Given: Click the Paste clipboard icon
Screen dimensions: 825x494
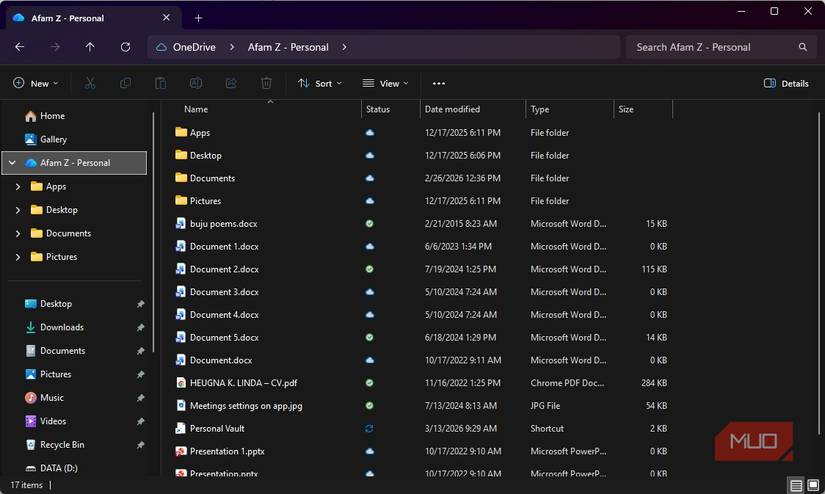Looking at the screenshot, I should [160, 83].
